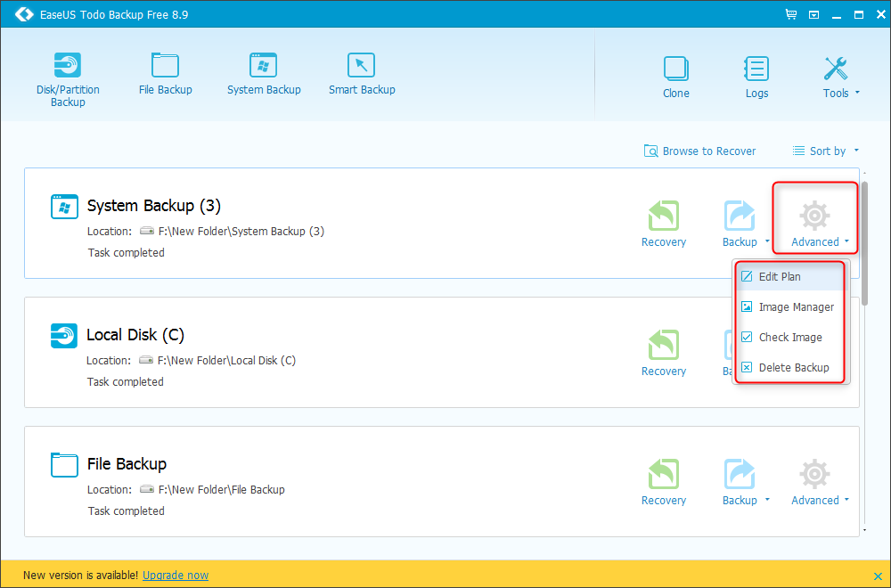This screenshot has height=588, width=891.
Task: Open Backup dropdown for System Backup (3)
Action: click(x=767, y=242)
